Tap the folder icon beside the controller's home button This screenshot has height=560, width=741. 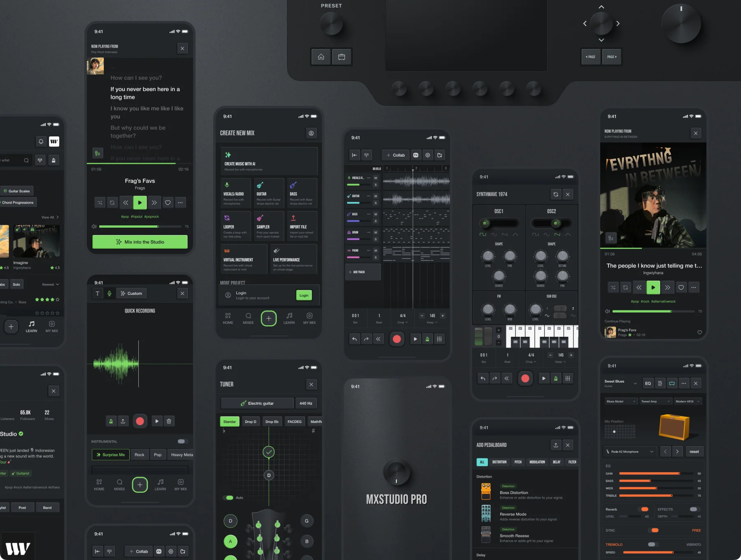coord(342,57)
